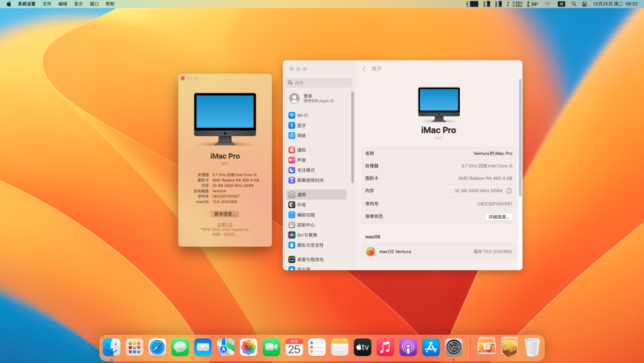
Task: Open Messages from the Dock
Action: coord(180,348)
